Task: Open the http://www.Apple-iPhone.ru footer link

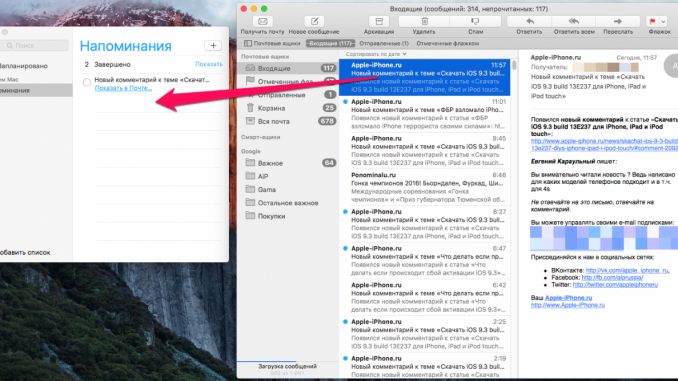Action: [x=567, y=305]
